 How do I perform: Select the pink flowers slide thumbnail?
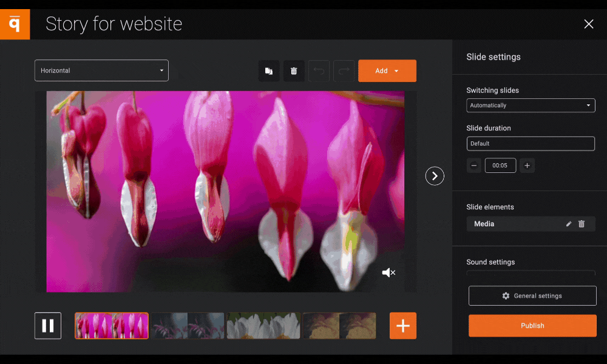pos(112,326)
